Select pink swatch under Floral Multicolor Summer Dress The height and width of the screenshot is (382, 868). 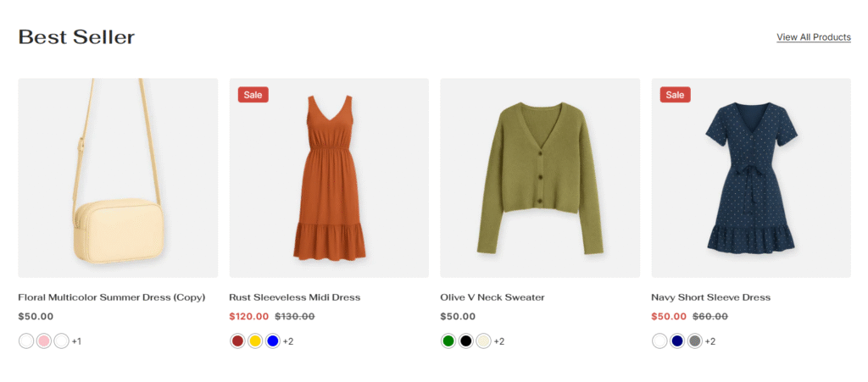pos(43,341)
